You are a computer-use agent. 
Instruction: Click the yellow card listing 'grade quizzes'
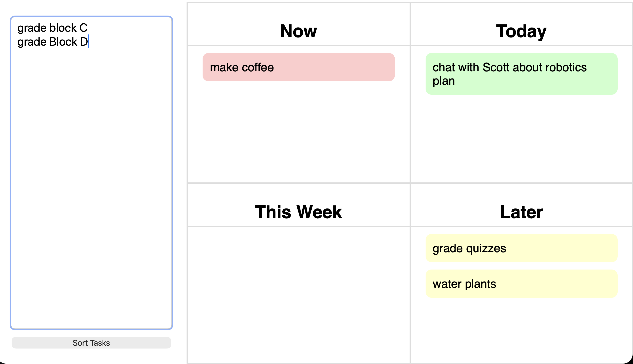(521, 248)
